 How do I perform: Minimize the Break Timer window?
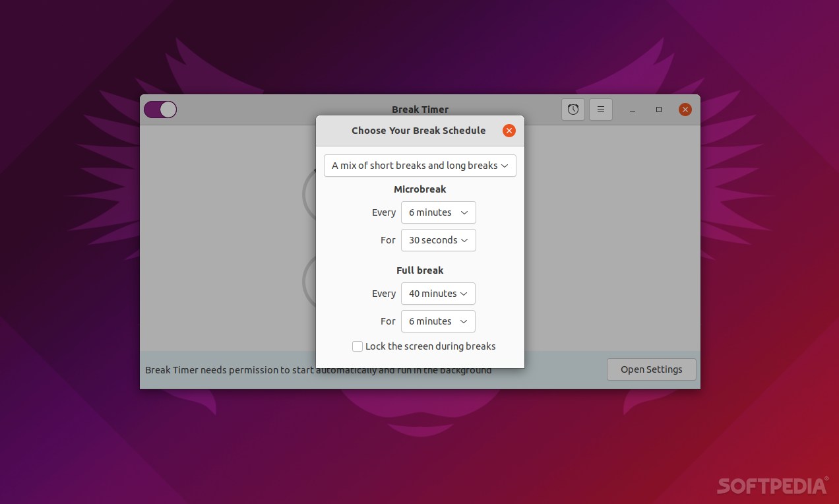(633, 110)
